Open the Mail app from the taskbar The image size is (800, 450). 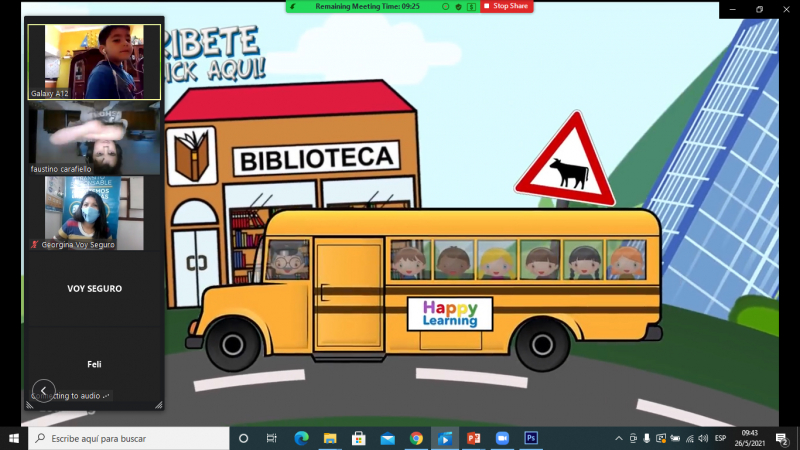(387, 438)
